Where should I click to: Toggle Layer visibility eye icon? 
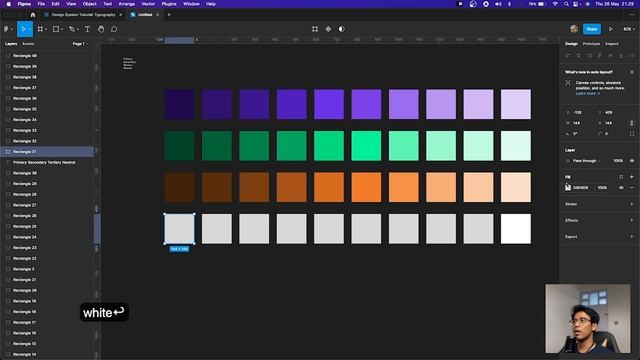tap(632, 161)
